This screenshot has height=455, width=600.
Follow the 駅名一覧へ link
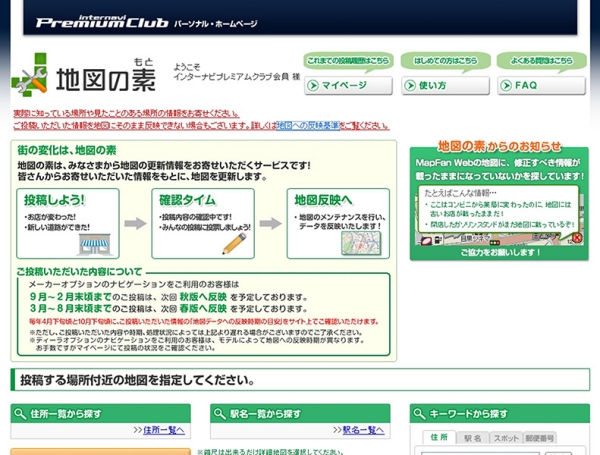tap(364, 430)
